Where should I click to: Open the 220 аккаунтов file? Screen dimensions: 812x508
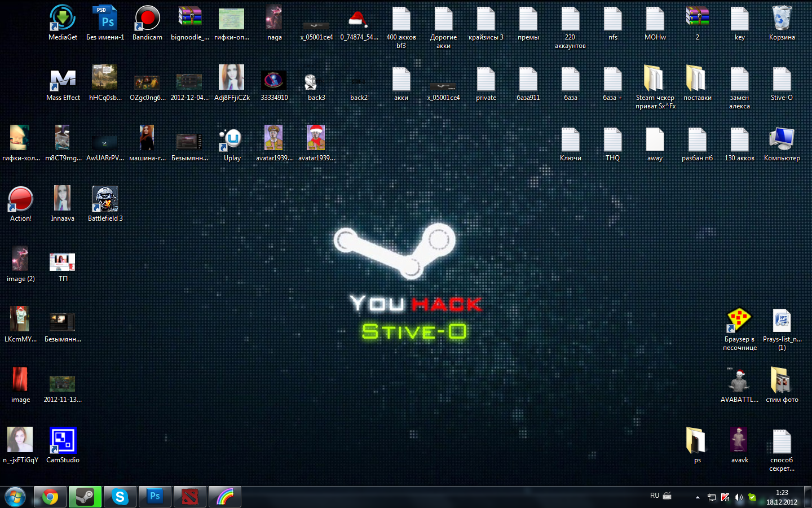pos(570,27)
